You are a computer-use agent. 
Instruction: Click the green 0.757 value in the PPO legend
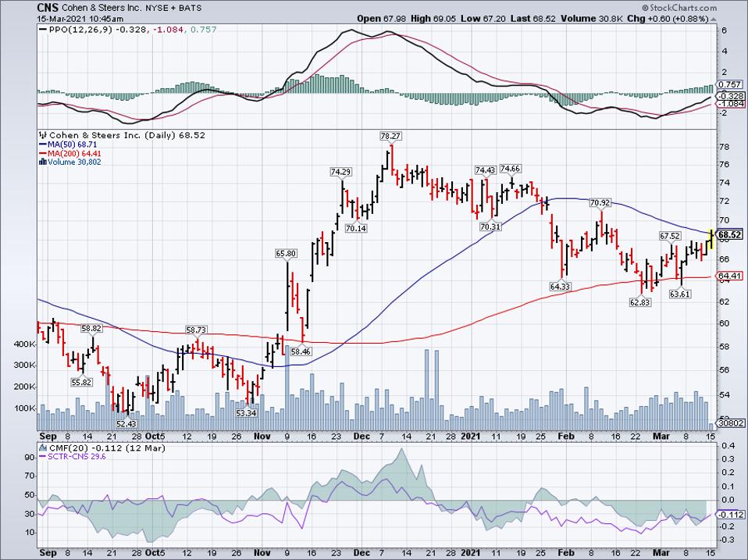coord(203,30)
